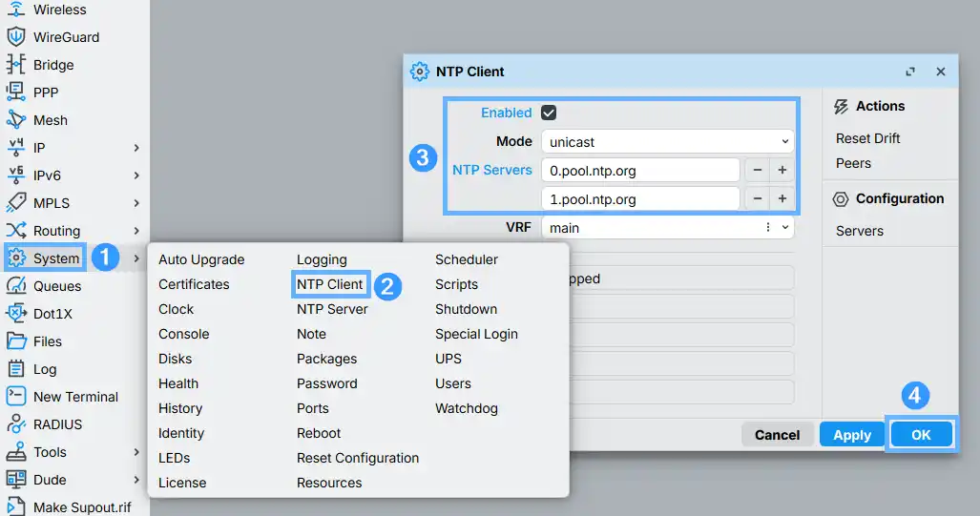Click the Queues gauge icon
Viewport: 980px width, 516px height.
point(15,285)
